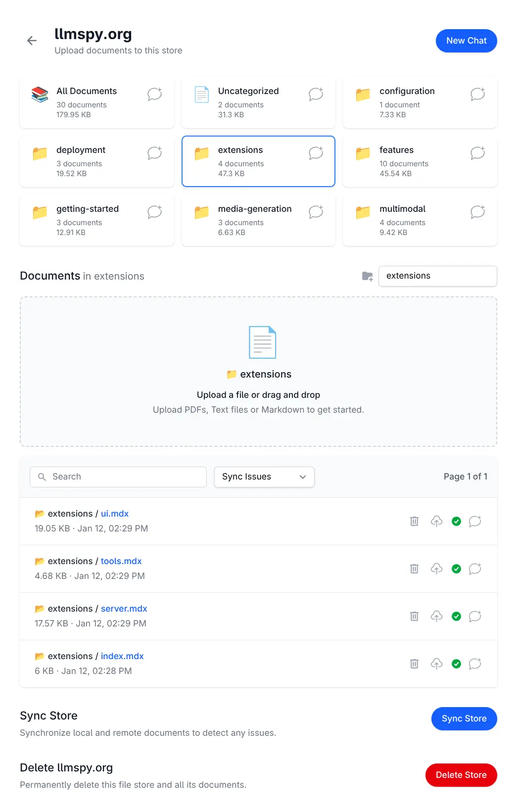Start chat with the multimodal folder
Image resolution: width=517 pixels, height=812 pixels.
(477, 212)
